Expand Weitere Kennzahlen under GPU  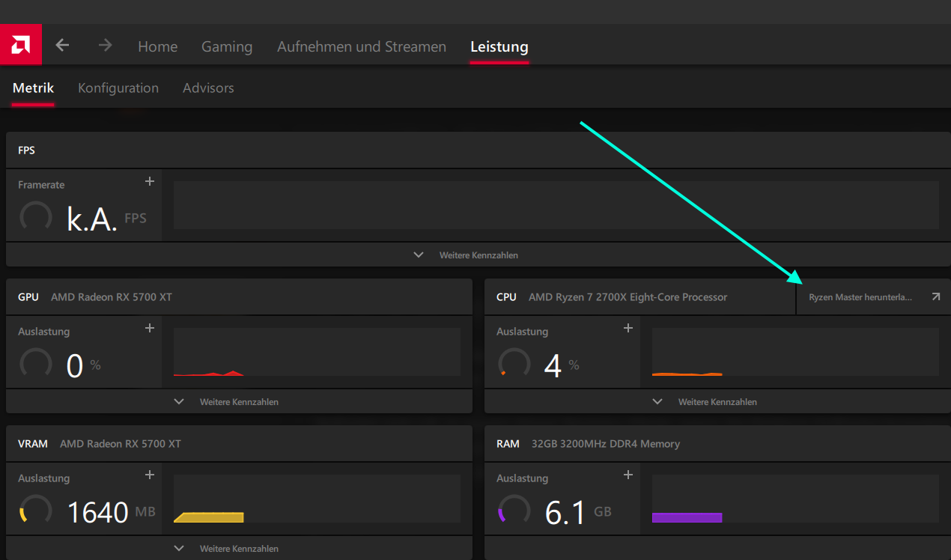click(x=239, y=401)
